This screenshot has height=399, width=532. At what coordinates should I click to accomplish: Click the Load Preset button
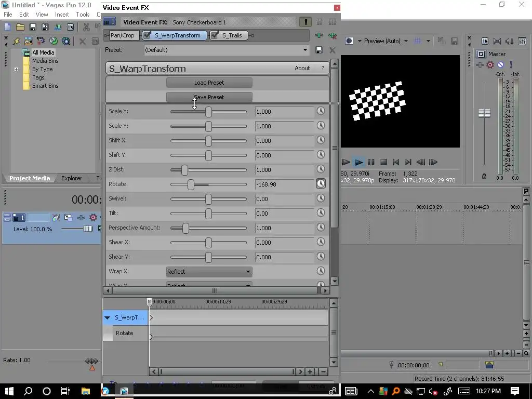[209, 83]
